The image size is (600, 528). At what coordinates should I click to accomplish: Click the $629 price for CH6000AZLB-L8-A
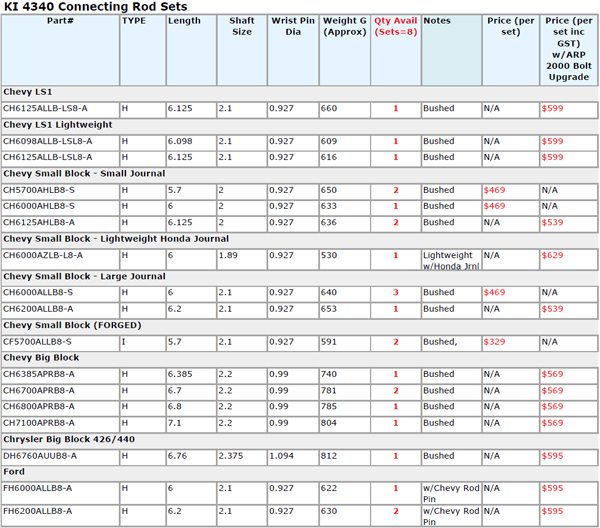click(x=553, y=255)
